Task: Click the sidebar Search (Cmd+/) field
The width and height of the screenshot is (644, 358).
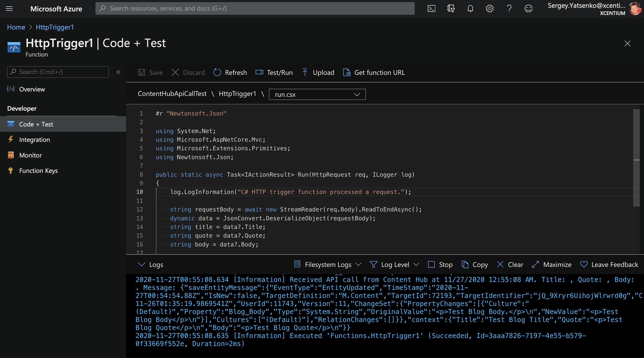Action: (58, 72)
